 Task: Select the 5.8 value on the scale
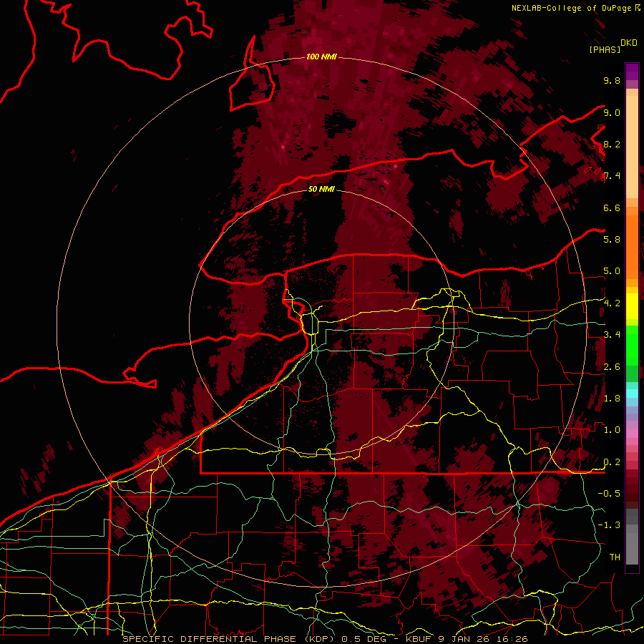click(x=612, y=239)
